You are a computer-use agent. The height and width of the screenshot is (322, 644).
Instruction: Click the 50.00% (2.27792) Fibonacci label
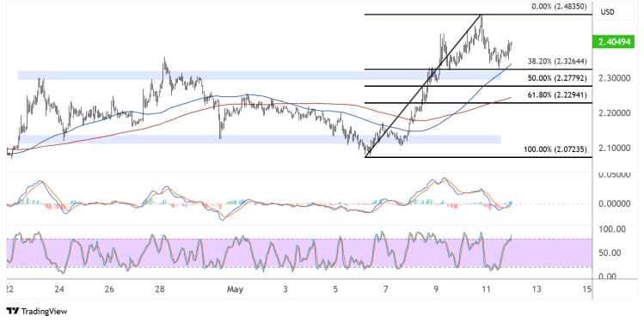tap(557, 78)
